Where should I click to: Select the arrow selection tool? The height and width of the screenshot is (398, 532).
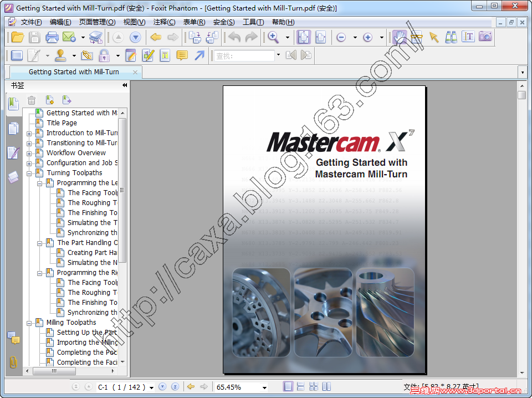point(433,37)
